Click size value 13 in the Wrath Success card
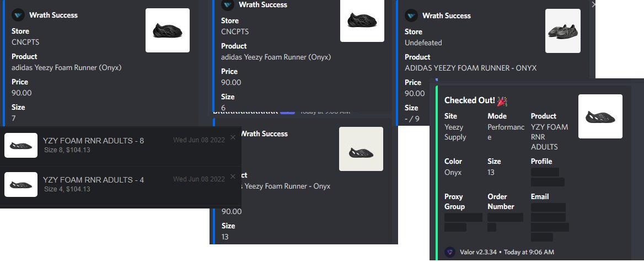 224,237
